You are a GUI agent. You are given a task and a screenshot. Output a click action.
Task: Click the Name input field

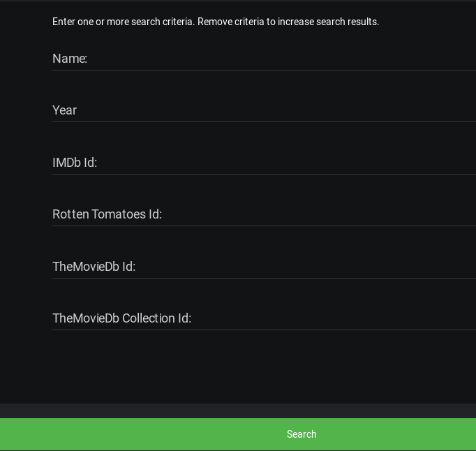point(264,59)
